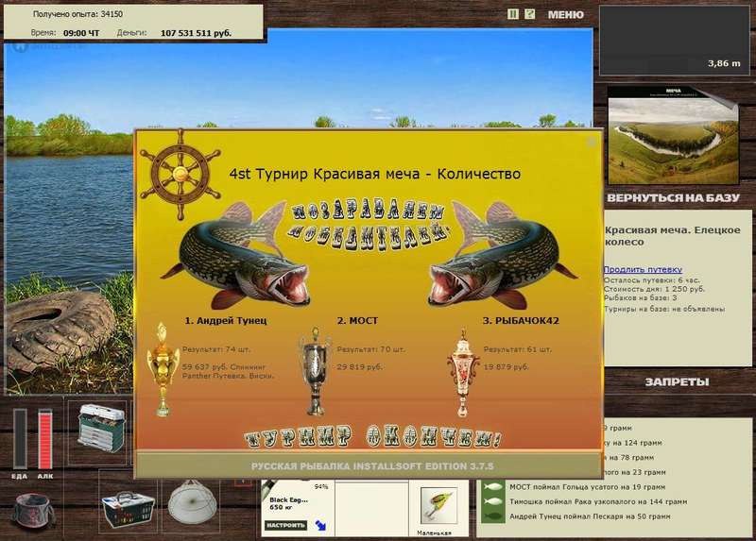Click Результат: 70 шт. text
This screenshot has height=541, width=756.
point(370,349)
